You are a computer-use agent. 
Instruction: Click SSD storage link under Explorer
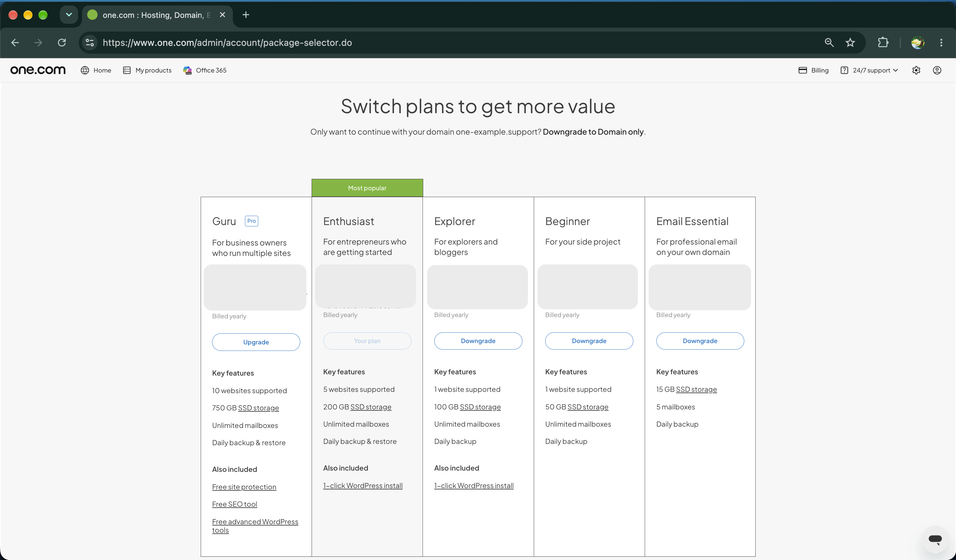click(x=480, y=407)
